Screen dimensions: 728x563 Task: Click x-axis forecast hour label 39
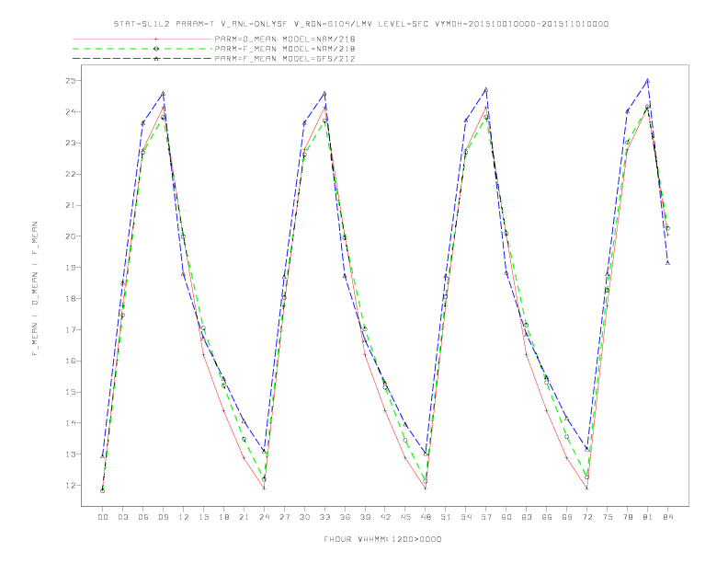365,517
